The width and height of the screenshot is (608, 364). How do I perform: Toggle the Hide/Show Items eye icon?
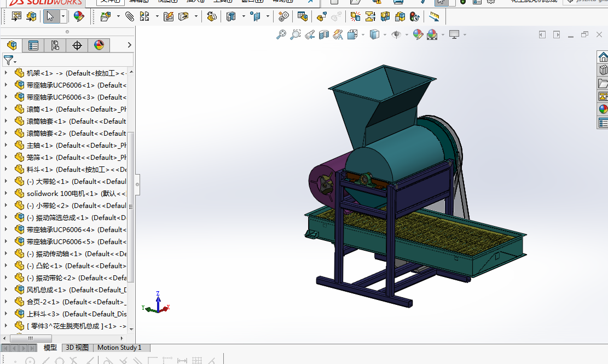click(x=396, y=34)
